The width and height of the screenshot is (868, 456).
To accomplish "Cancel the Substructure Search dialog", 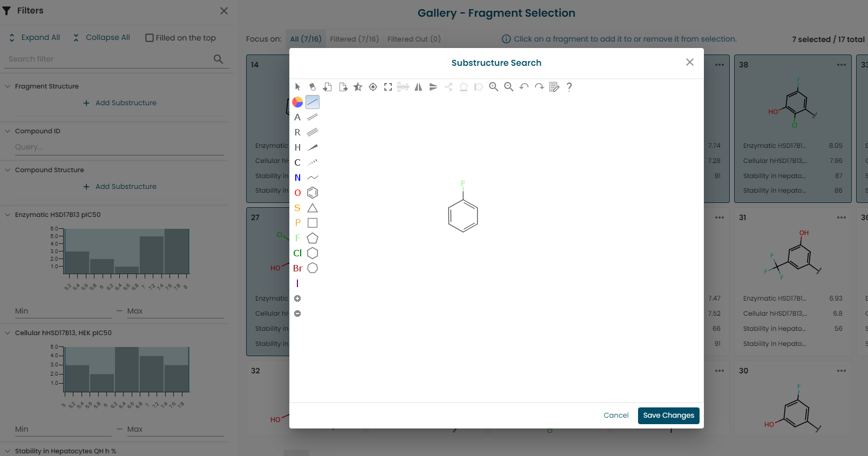I will [x=616, y=416].
